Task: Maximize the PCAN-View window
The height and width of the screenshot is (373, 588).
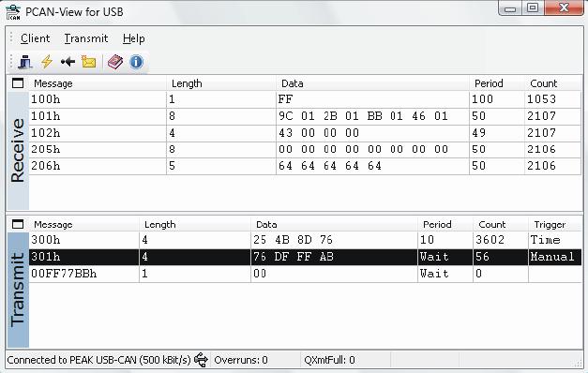Action: [533, 8]
